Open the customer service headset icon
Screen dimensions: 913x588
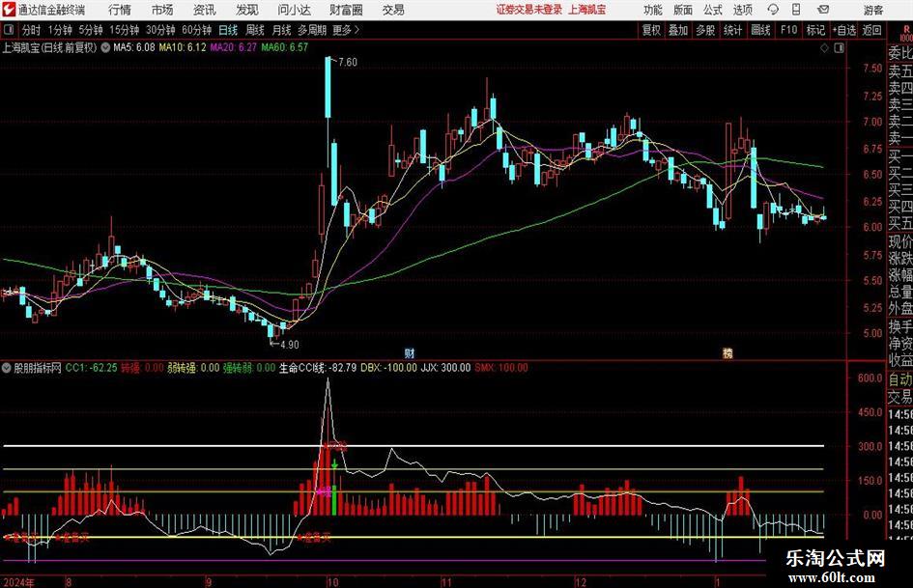(x=773, y=10)
